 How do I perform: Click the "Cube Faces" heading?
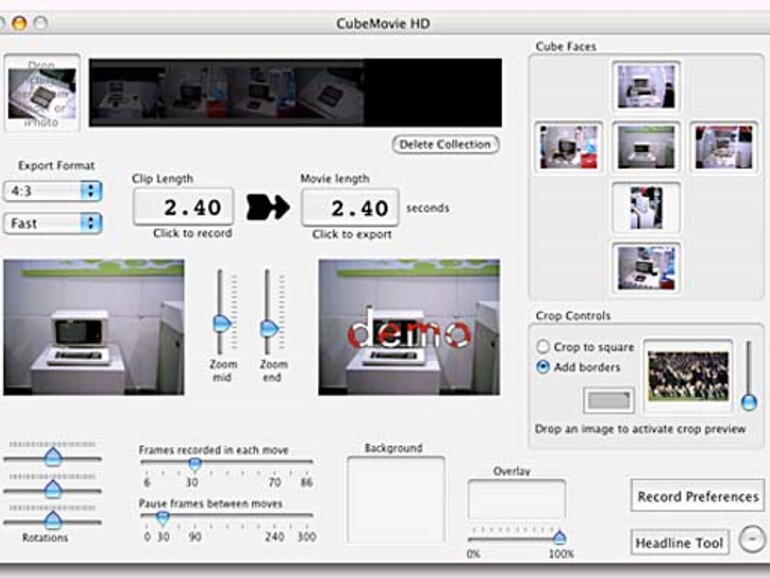point(566,47)
